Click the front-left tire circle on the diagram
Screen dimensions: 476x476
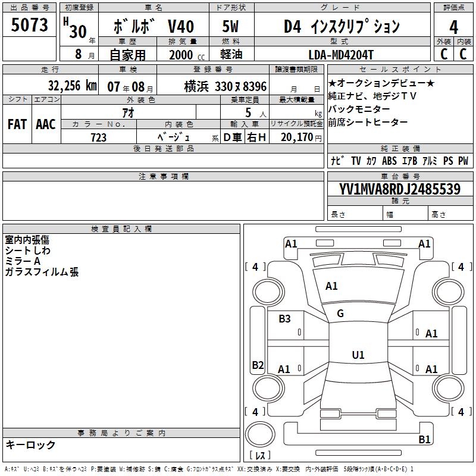click(268, 292)
